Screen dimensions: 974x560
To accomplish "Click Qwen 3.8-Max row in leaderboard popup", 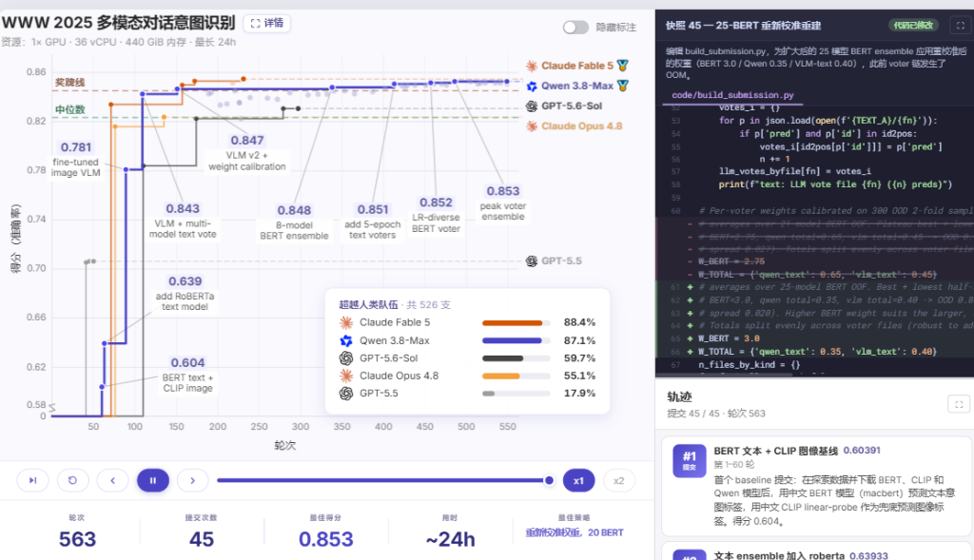I will tap(467, 340).
